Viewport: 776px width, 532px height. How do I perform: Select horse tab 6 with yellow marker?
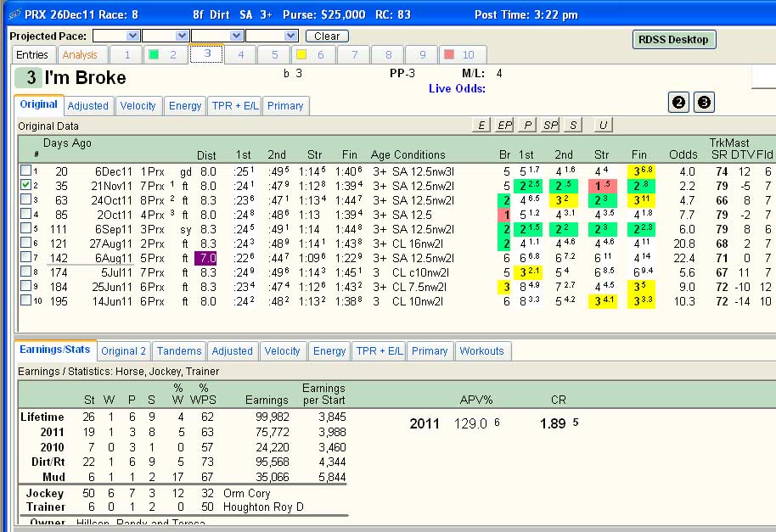312,54
